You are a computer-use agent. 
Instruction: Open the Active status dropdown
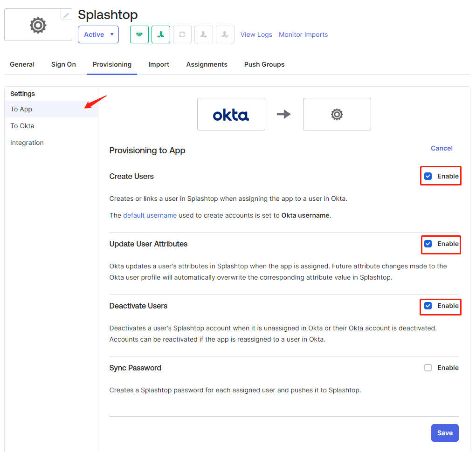click(98, 34)
